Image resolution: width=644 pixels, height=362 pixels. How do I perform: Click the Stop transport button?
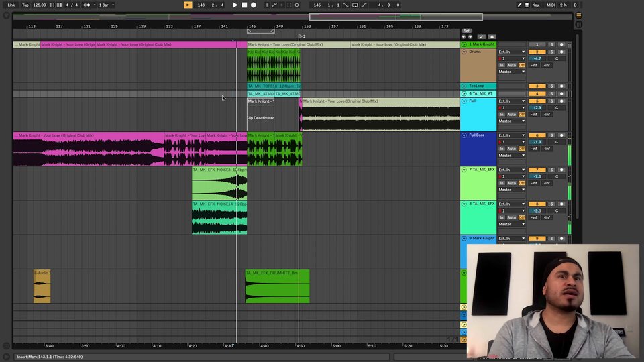pos(244,5)
